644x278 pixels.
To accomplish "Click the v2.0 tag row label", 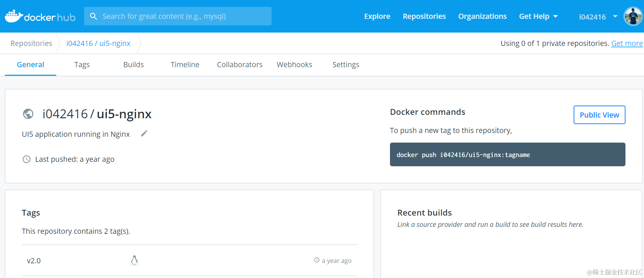I will [x=34, y=261].
